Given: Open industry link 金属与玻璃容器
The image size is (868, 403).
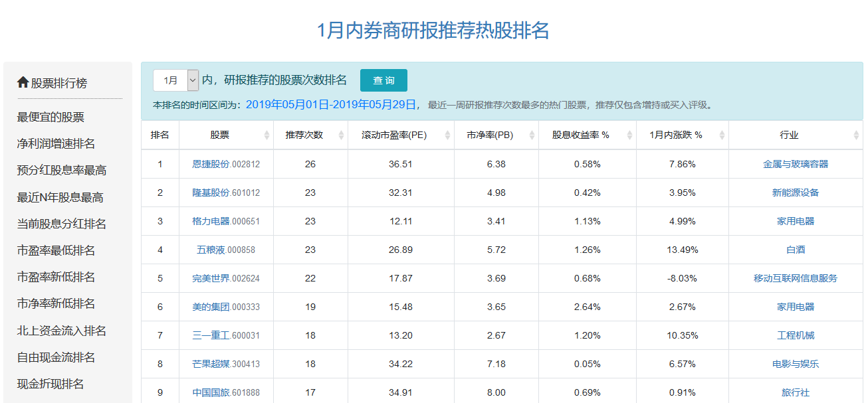Looking at the screenshot, I should click(x=796, y=164).
